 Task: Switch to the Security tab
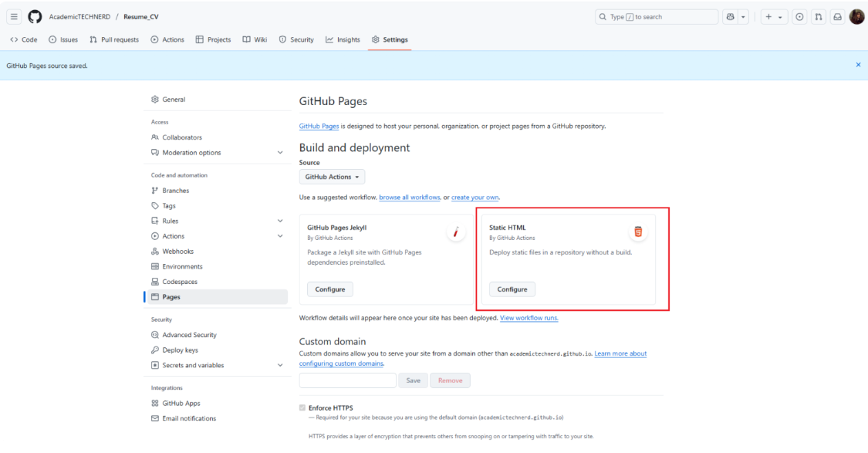coord(297,40)
